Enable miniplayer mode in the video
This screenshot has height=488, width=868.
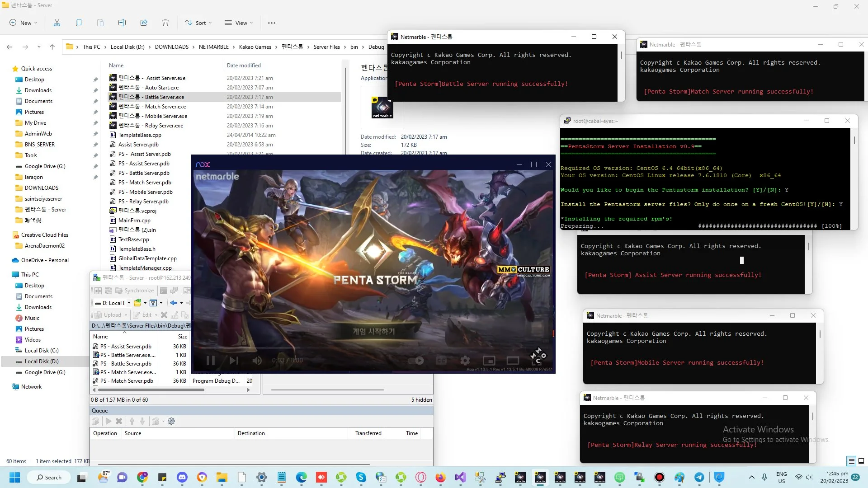489,361
